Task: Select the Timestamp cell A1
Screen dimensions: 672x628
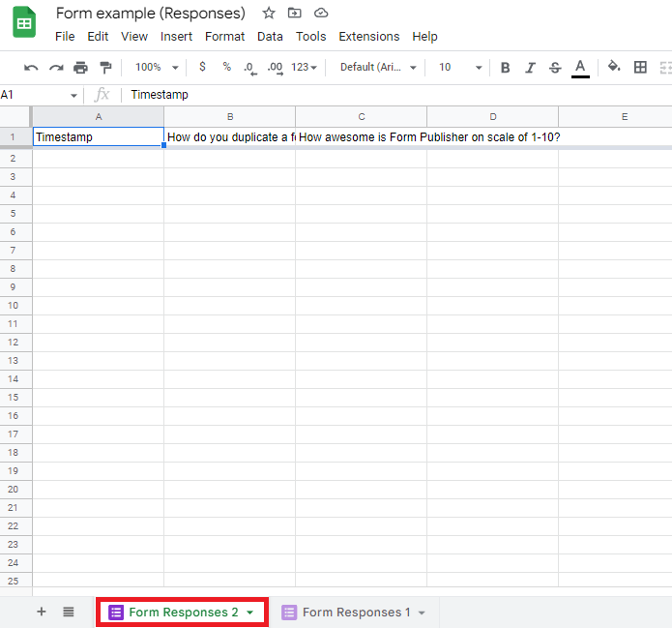Action: (x=99, y=136)
